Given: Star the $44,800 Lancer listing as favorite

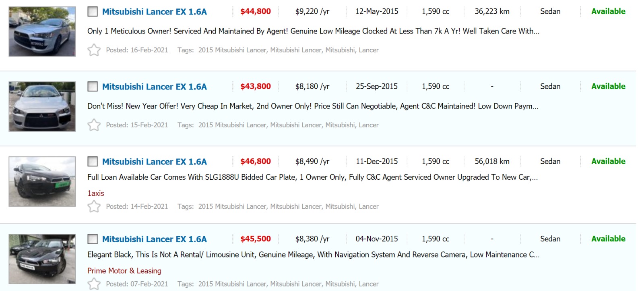Looking at the screenshot, I should coord(94,50).
